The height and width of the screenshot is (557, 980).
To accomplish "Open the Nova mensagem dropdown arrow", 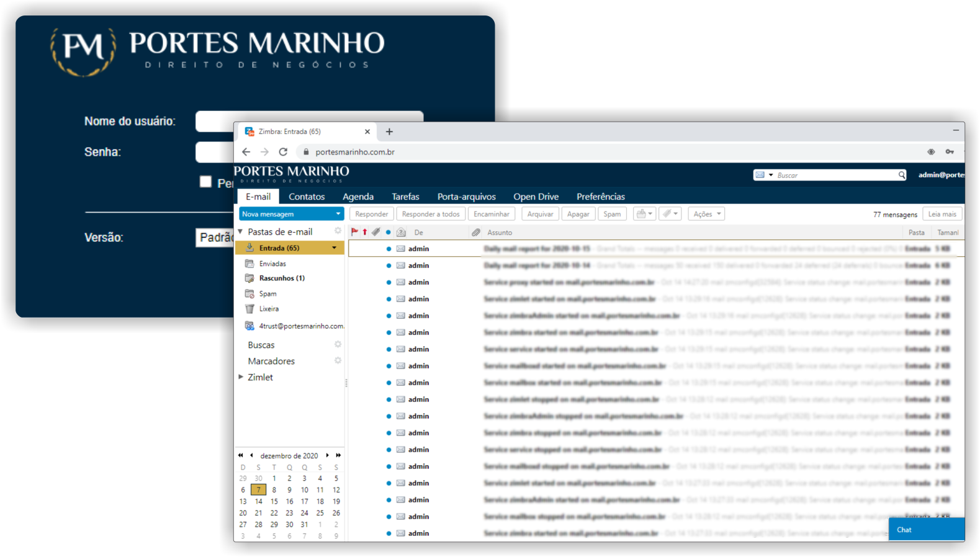I will coord(338,214).
